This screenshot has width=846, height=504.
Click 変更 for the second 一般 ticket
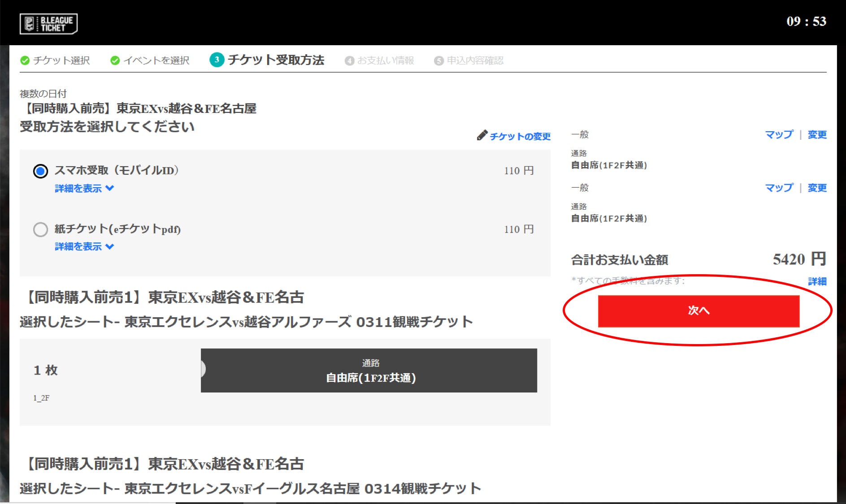(x=817, y=188)
